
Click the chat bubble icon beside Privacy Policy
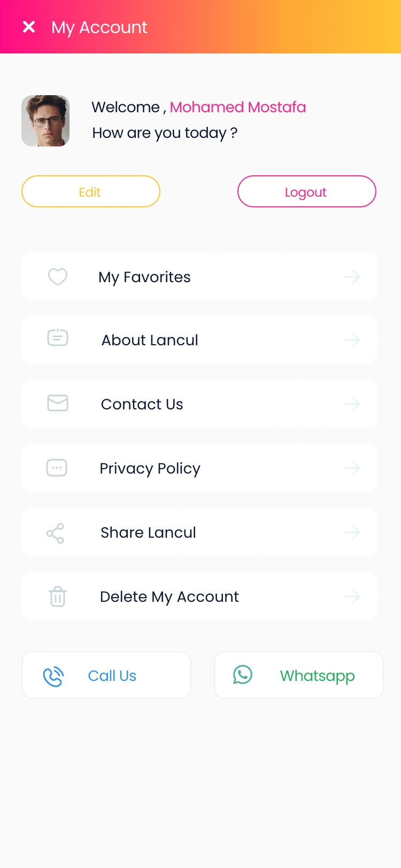coord(57,468)
